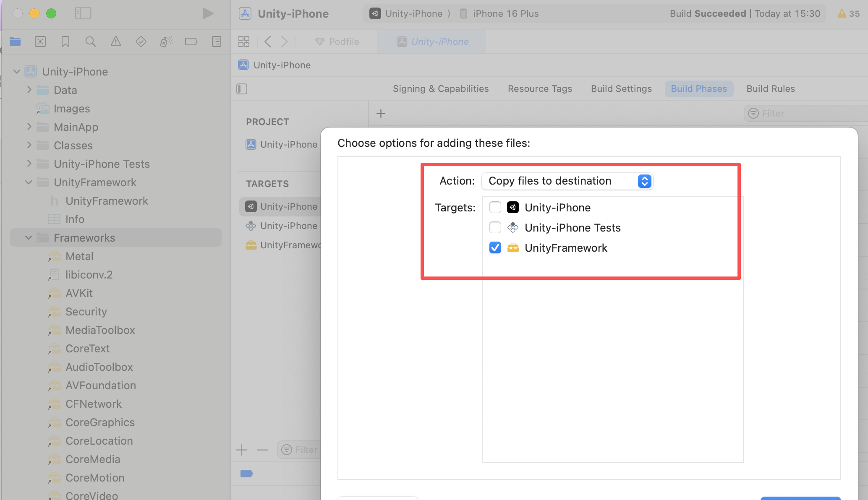Viewport: 868px width, 500px height.
Task: Switch to the Podfile editor tab
Action: click(x=337, y=42)
